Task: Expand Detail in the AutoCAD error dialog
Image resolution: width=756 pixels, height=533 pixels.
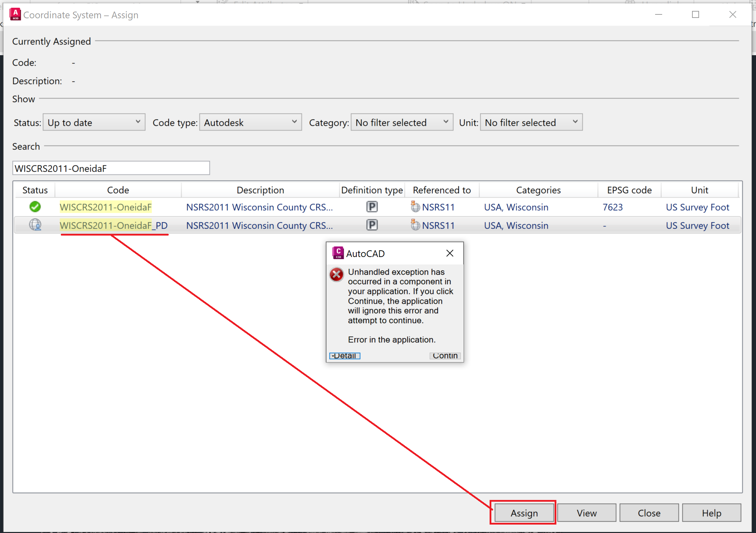Action: point(344,355)
